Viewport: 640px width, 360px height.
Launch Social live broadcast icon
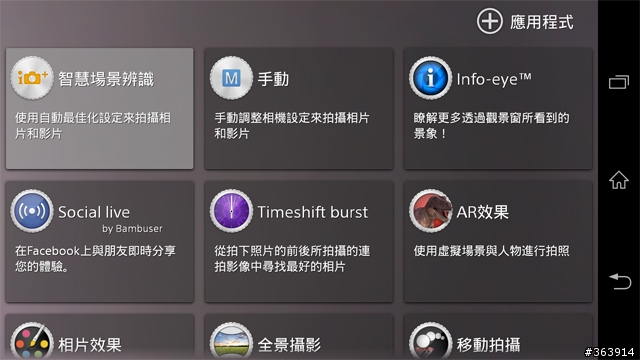[x=32, y=211]
